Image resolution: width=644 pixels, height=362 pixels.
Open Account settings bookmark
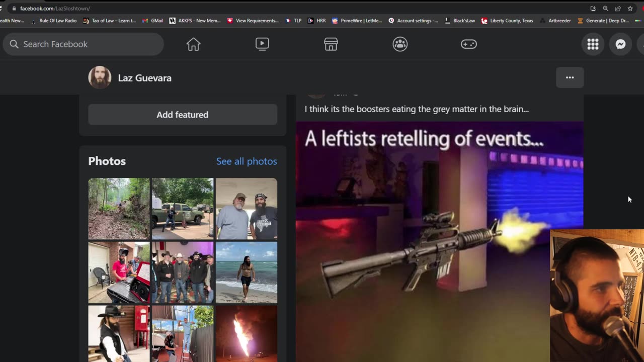413,21
